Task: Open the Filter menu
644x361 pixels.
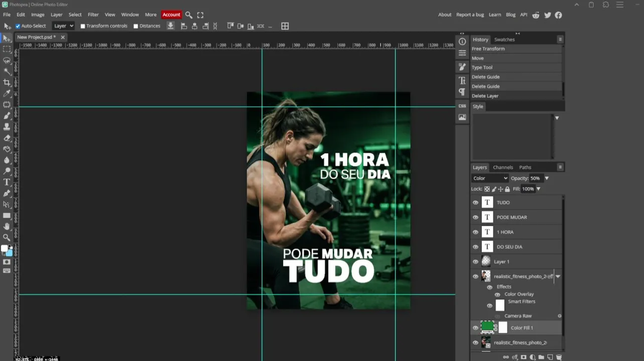Action: tap(93, 15)
